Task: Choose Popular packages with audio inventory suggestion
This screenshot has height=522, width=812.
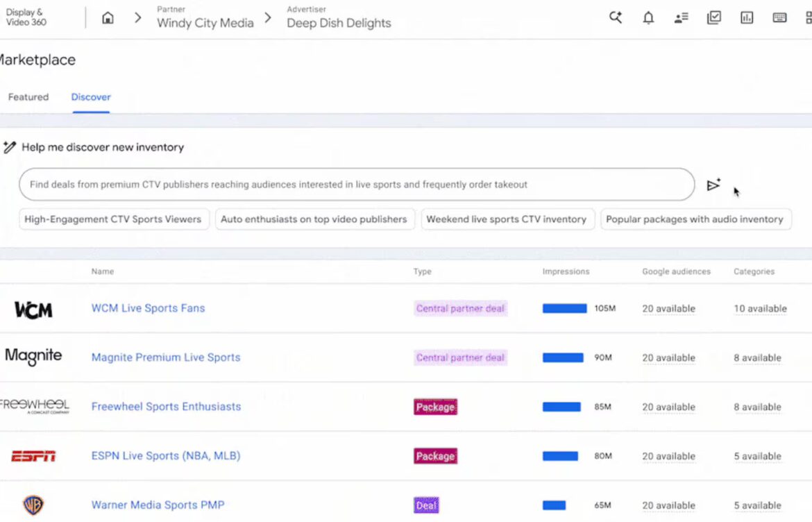Action: (695, 219)
